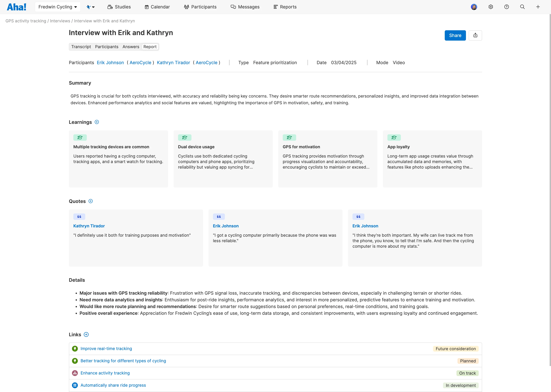The width and height of the screenshot is (551, 392).
Task: Click the export icon next to Share
Action: (475, 35)
